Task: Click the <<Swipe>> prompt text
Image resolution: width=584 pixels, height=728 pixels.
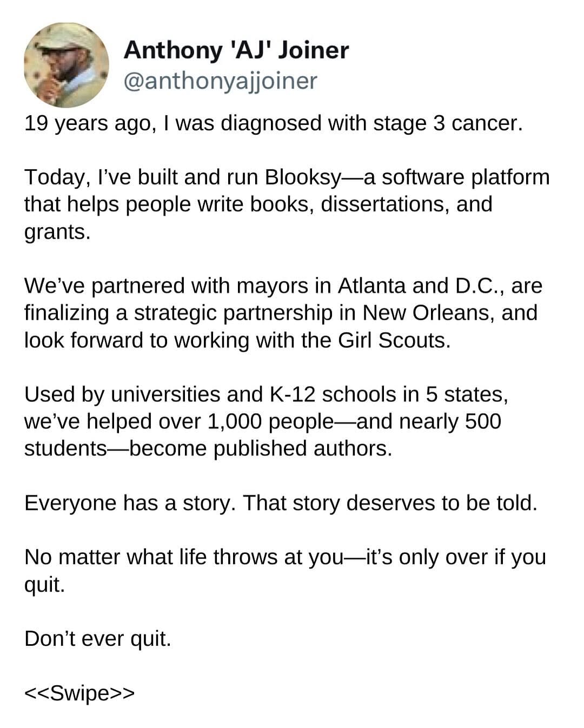Action: (x=79, y=692)
